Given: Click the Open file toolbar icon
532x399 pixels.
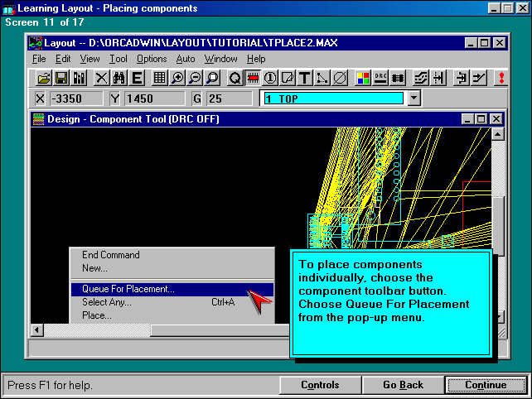Looking at the screenshot, I should [x=45, y=78].
